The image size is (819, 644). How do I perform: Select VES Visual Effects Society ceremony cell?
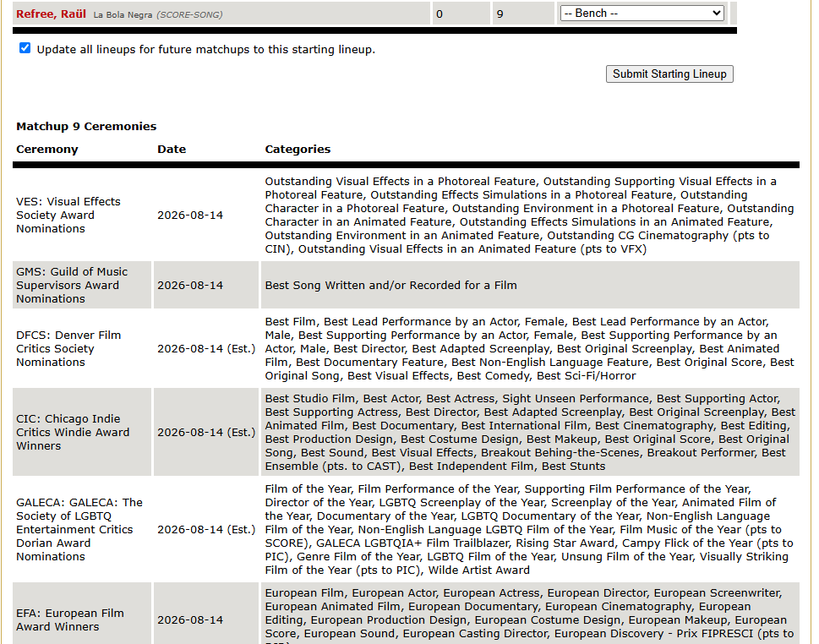(82, 216)
